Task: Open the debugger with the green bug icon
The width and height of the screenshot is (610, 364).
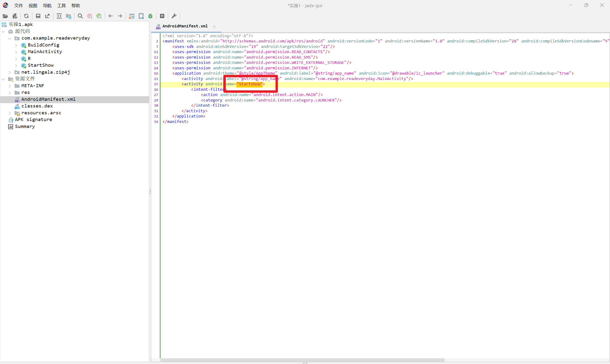Action: click(150, 16)
